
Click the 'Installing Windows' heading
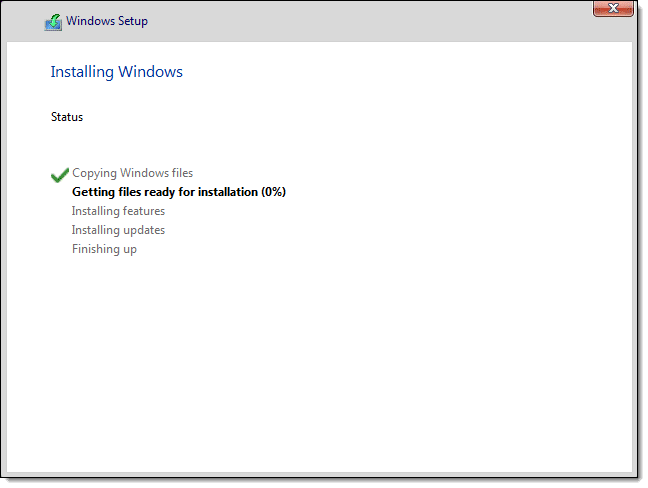click(x=117, y=72)
